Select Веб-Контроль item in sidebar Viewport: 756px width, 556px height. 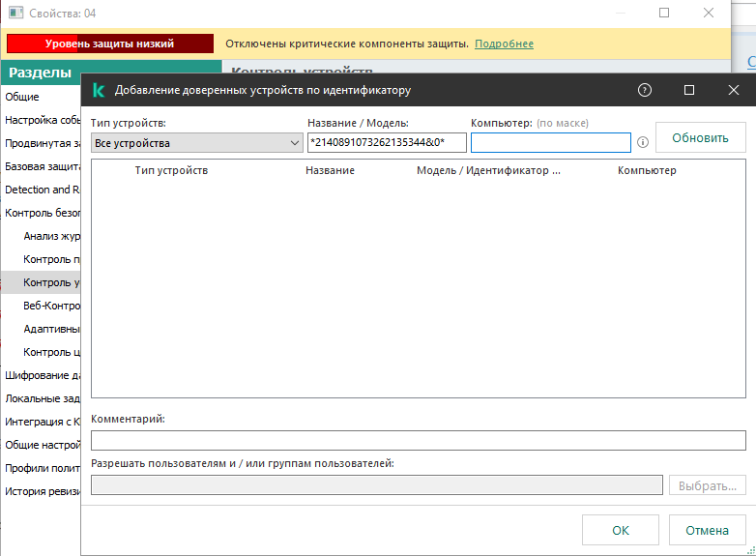pyautogui.click(x=51, y=306)
